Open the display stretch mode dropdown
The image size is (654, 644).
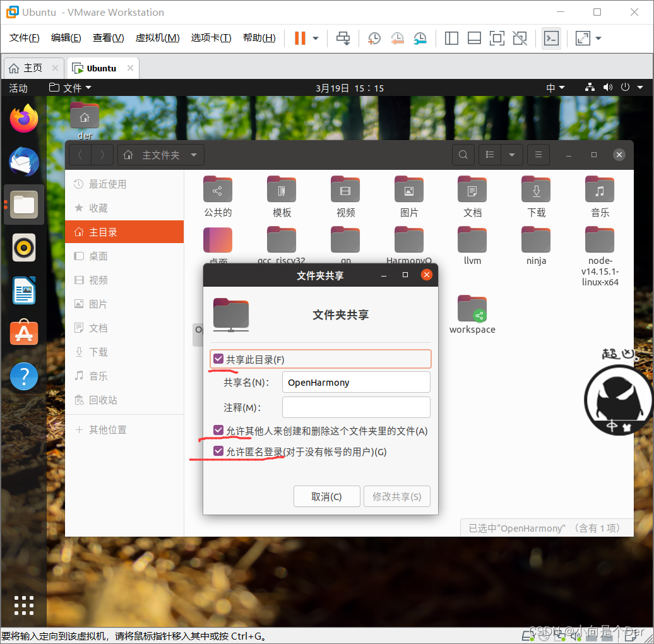[x=597, y=38]
